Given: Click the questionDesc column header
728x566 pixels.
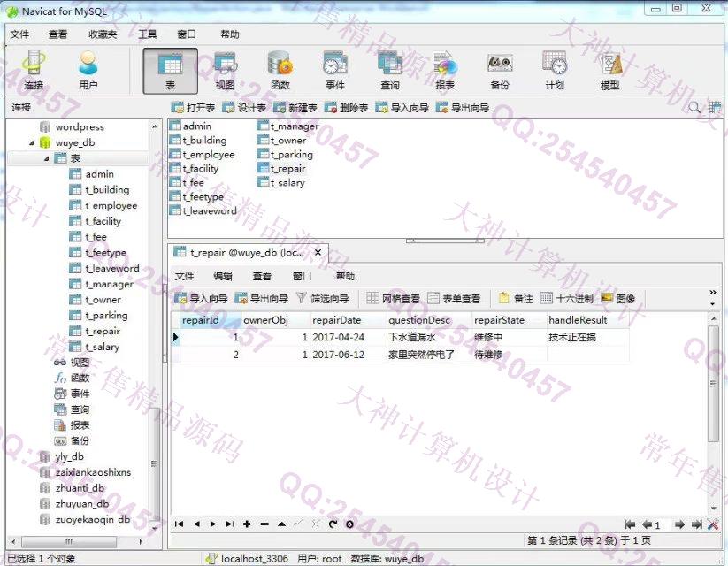Looking at the screenshot, I should [429, 320].
